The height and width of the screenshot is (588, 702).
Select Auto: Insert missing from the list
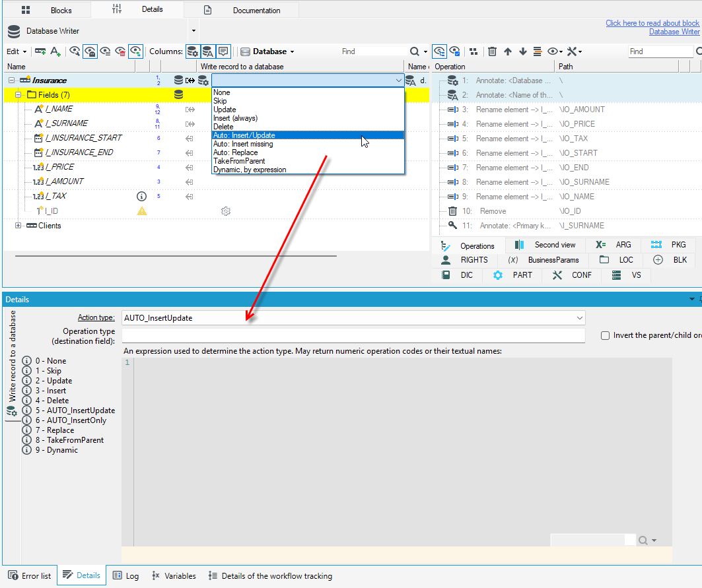[x=308, y=144]
